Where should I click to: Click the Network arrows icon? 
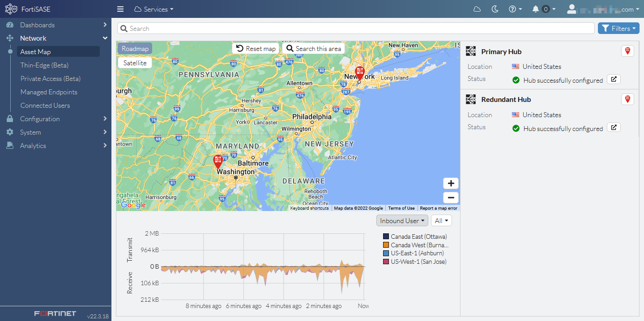tap(10, 38)
